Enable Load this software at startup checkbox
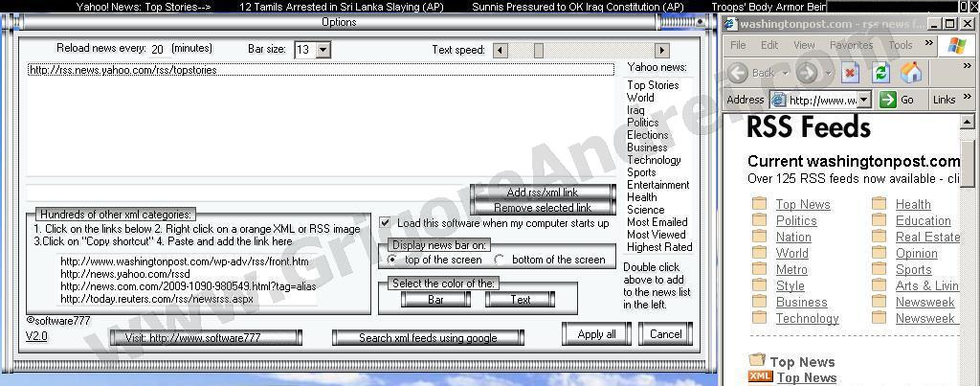The image size is (980, 386). click(x=386, y=223)
